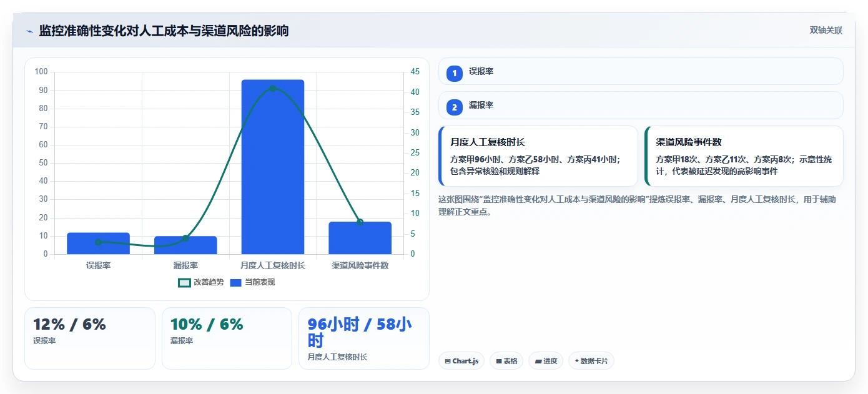
Task: Click the right y-axis value 45
Action: [415, 72]
